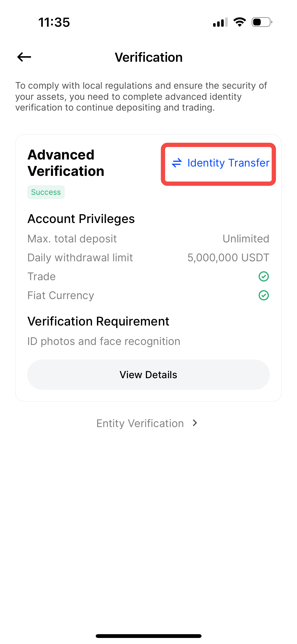Tap the green checkmark beside Fiat Currency
This screenshot has height=644, width=297.
[263, 295]
